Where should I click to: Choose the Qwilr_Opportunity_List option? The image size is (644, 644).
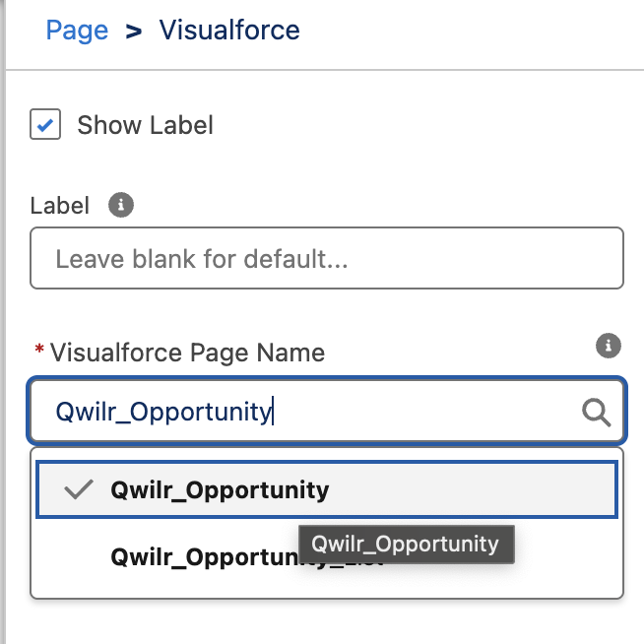tap(327, 557)
